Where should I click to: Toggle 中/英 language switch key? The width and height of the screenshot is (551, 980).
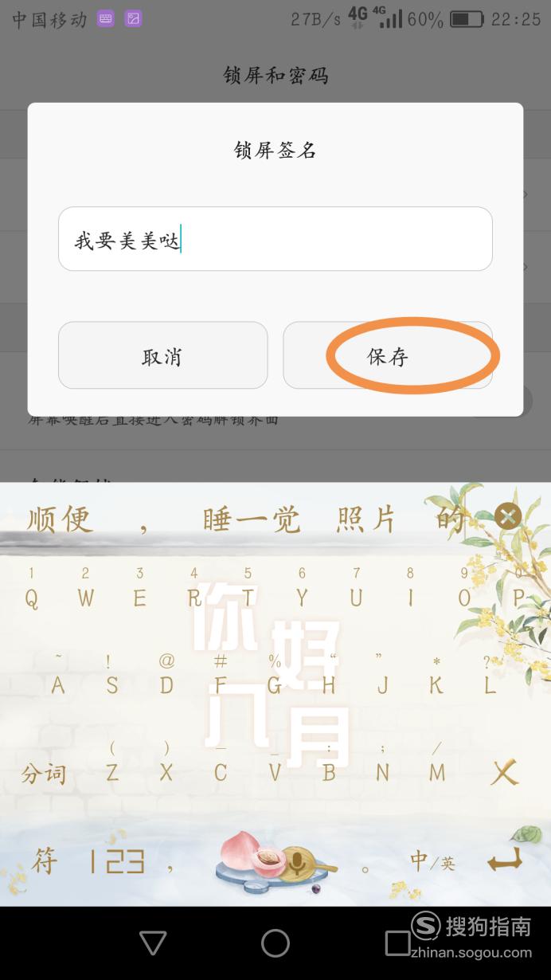click(x=432, y=861)
